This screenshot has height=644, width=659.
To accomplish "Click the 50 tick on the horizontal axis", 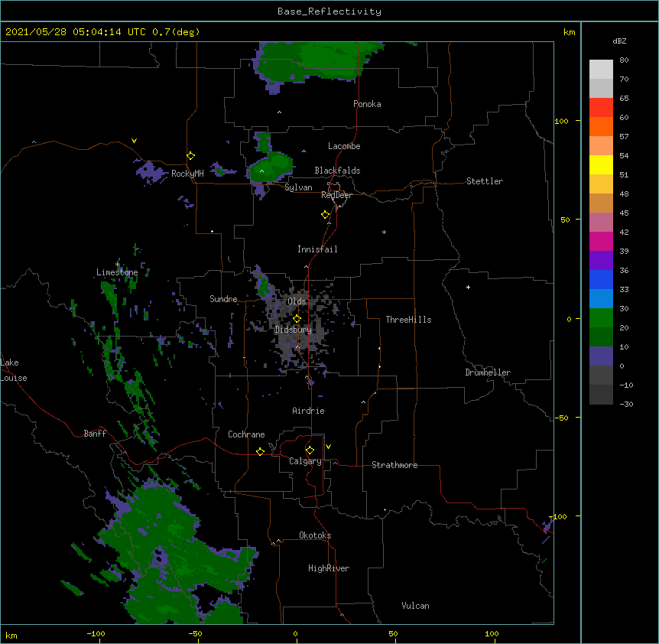I will coord(393,633).
